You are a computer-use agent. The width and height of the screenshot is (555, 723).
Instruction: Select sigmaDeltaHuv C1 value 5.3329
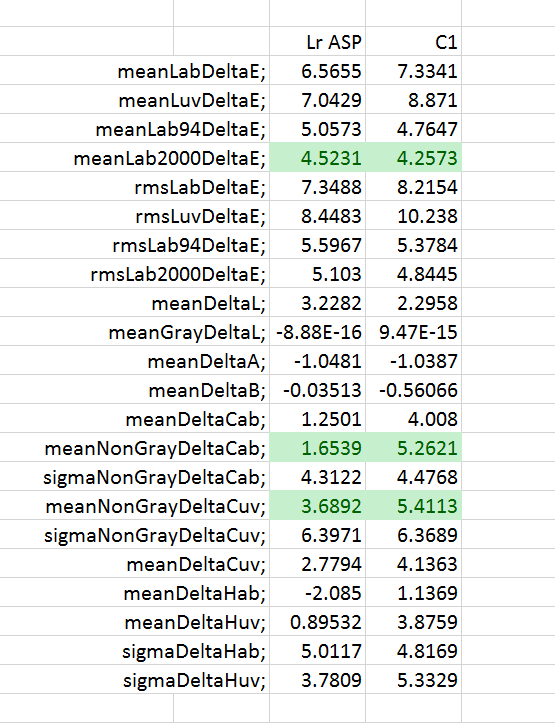[x=413, y=680]
